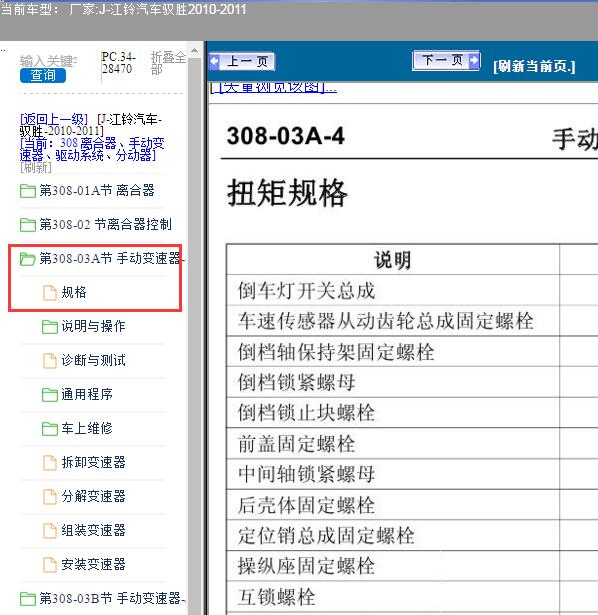Open the 拆卸变速器 entry
Screen dimensions: 598x615
point(93,462)
